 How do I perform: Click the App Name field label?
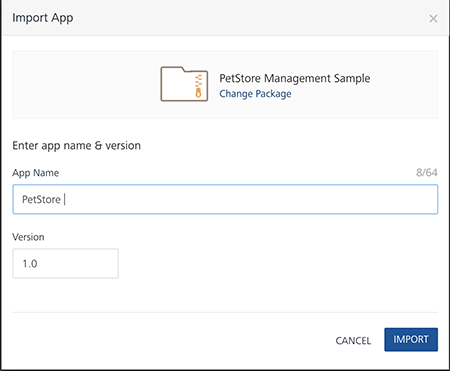tap(36, 173)
